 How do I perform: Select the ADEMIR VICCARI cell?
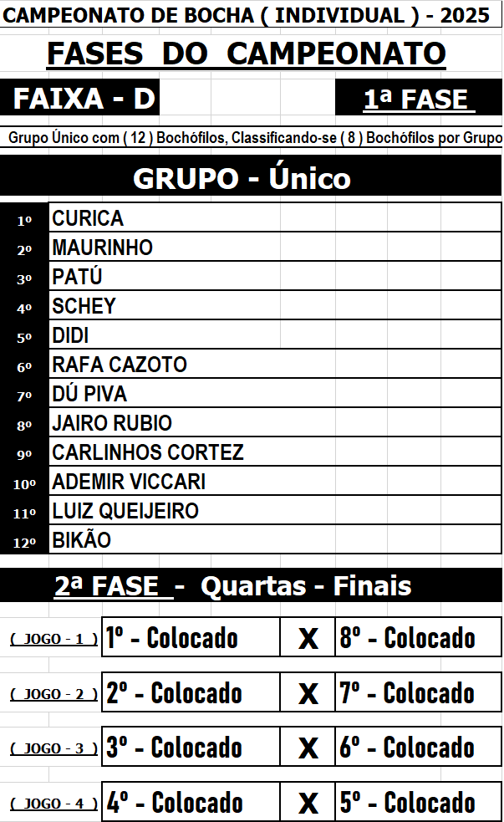pos(275,482)
